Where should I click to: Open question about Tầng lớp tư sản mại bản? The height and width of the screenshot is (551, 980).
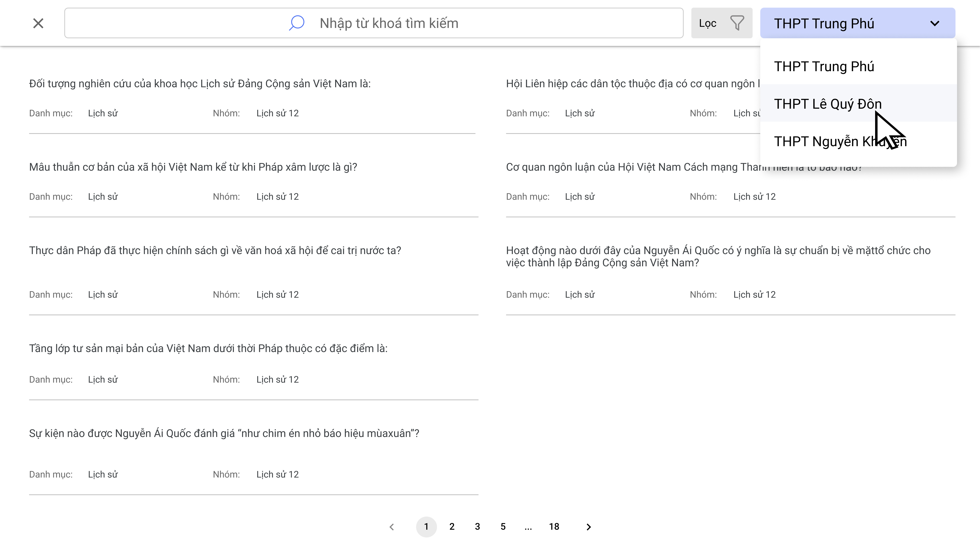coord(208,348)
